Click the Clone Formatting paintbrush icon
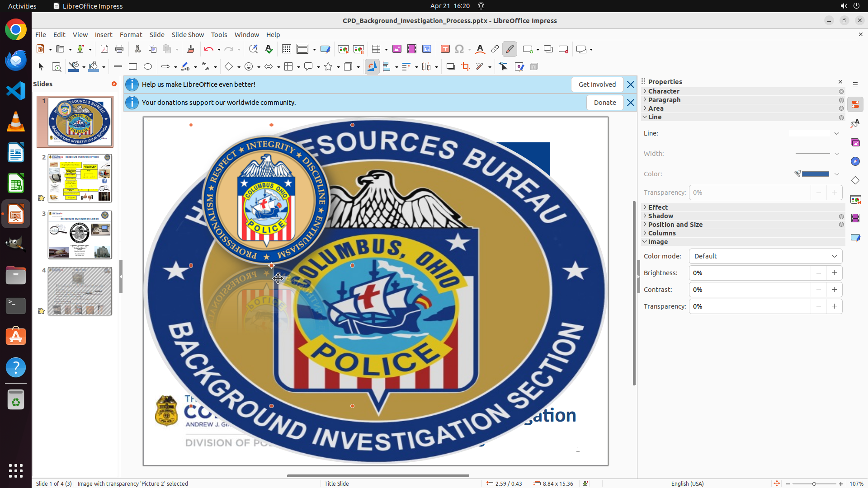868x488 pixels. coord(190,49)
